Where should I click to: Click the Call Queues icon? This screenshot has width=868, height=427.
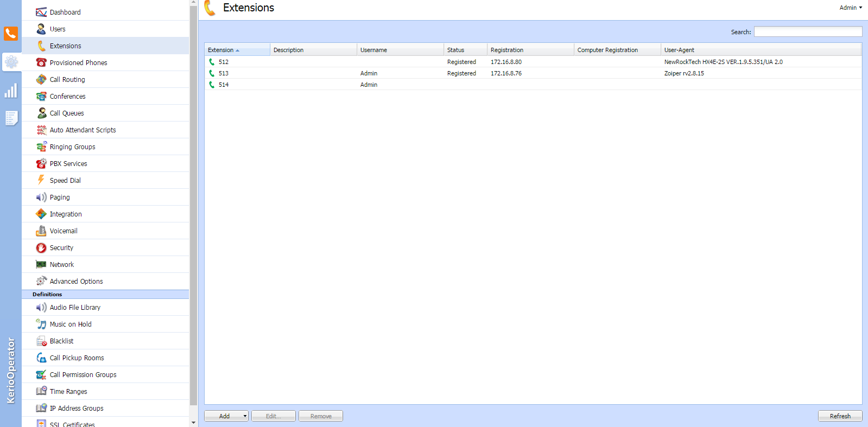(x=41, y=113)
